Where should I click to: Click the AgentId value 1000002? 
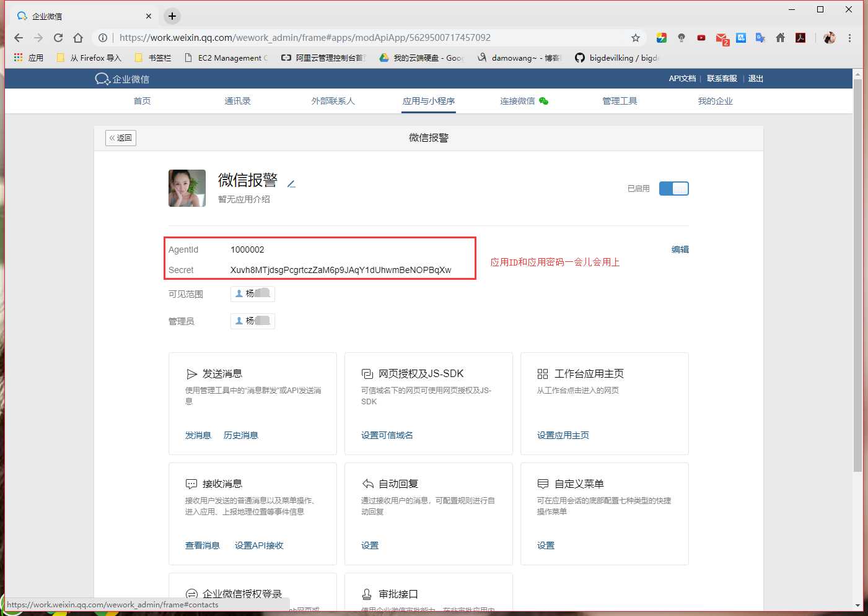(x=247, y=249)
